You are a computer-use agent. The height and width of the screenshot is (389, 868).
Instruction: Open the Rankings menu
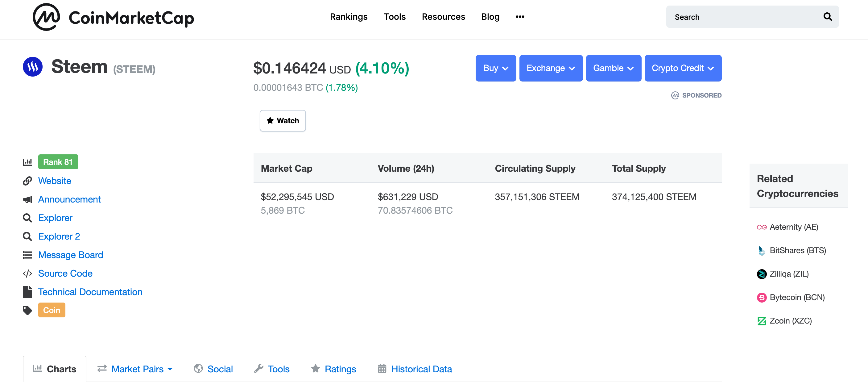tap(349, 17)
